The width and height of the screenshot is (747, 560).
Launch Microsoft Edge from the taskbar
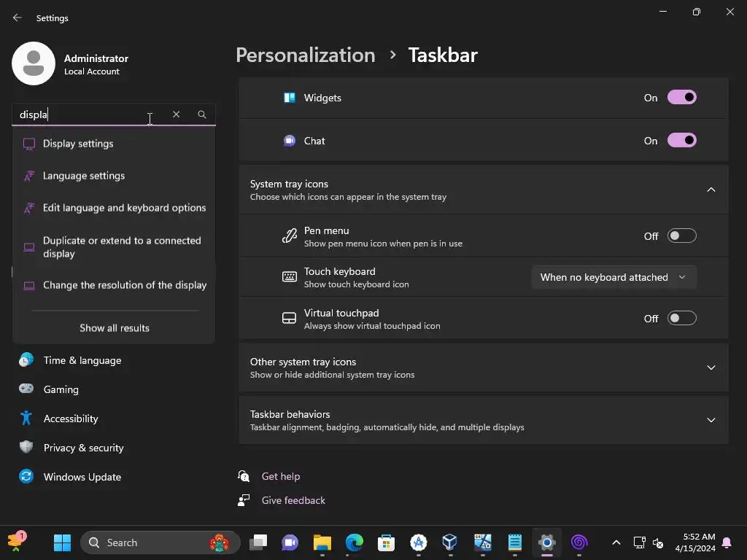click(x=355, y=542)
